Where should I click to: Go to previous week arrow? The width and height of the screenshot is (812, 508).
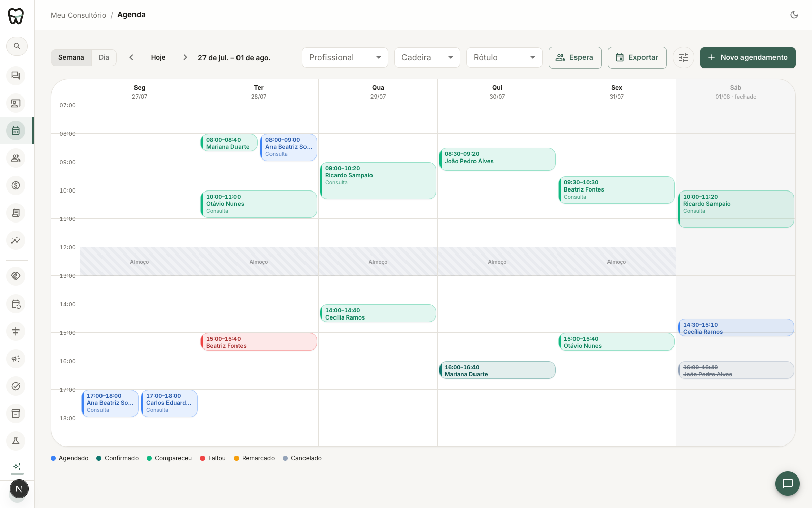point(131,57)
